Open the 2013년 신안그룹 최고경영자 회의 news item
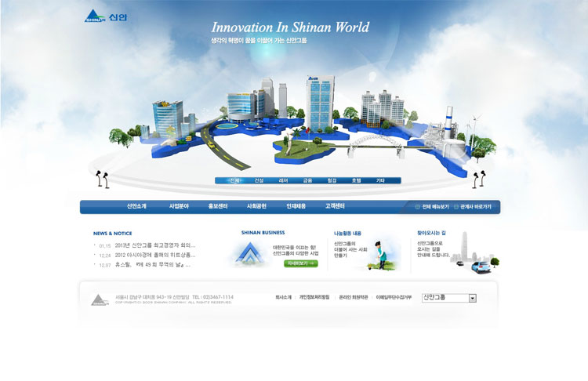Viewport: 588px width, 381px height. [x=155, y=245]
